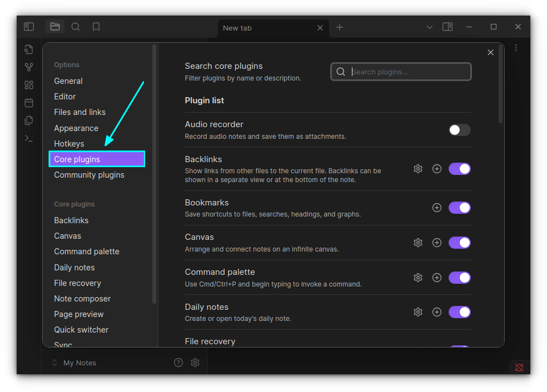This screenshot has height=392, width=547.
Task: Turn off the Command palette toggle
Action: [459, 278]
